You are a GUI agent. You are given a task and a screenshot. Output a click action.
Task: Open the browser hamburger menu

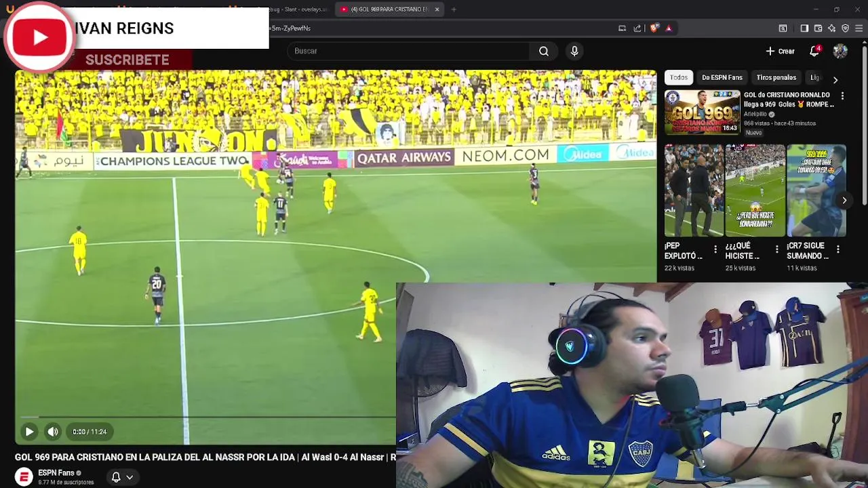859,28
